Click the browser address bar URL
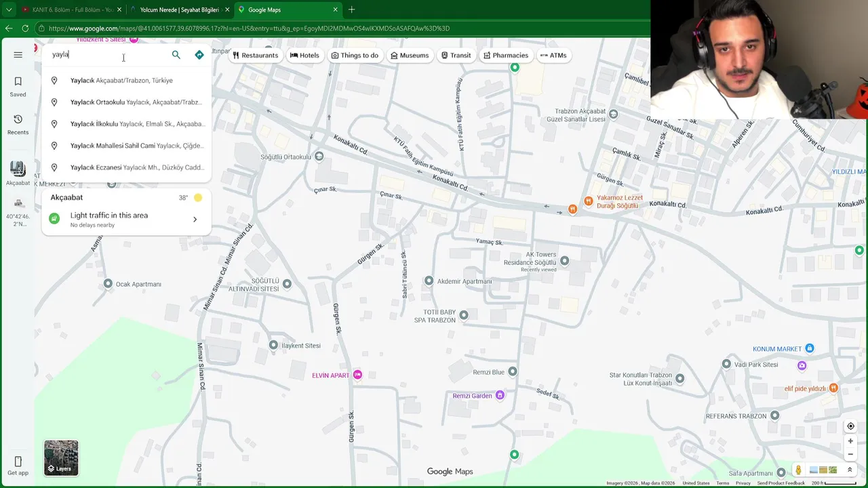Image resolution: width=868 pixels, height=488 pixels. pyautogui.click(x=250, y=28)
